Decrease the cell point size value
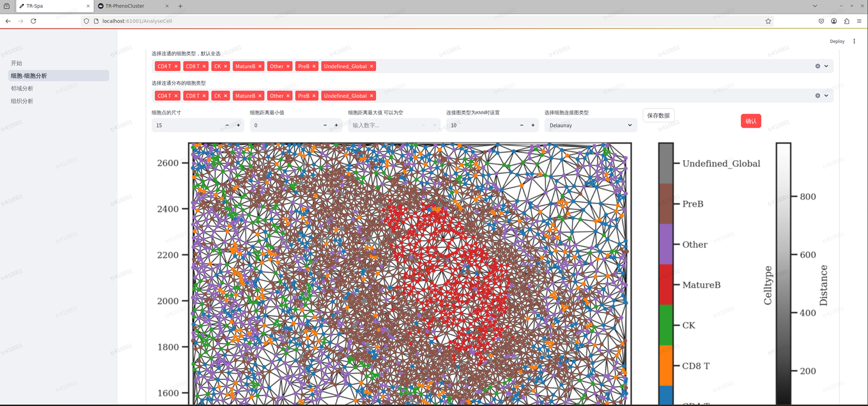 tap(227, 126)
